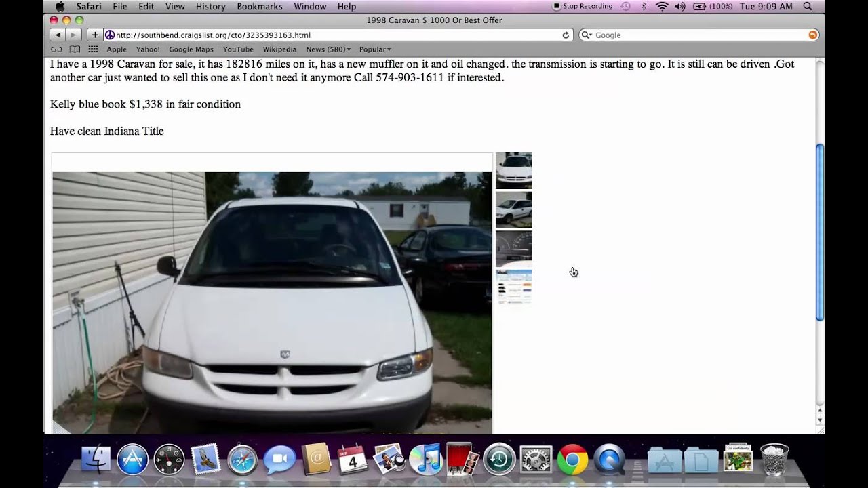The width and height of the screenshot is (868, 488).
Task: Open Documents folder stack in Dock
Action: (701, 460)
